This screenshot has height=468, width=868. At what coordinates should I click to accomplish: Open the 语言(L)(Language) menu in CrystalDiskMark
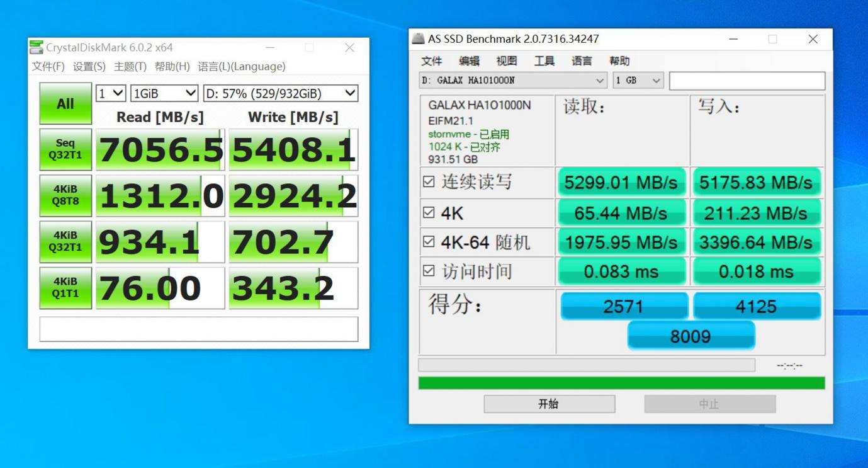(242, 66)
